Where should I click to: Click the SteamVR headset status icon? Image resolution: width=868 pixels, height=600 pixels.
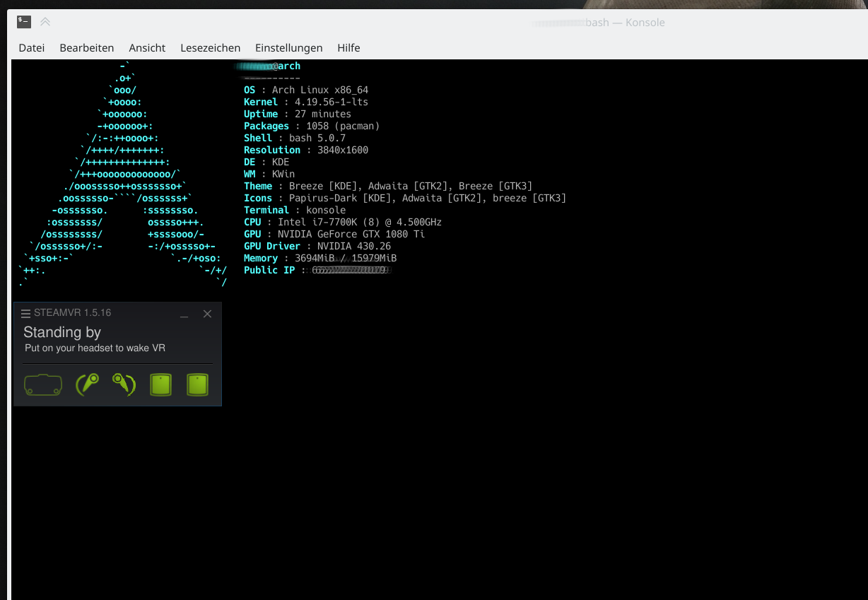click(43, 385)
